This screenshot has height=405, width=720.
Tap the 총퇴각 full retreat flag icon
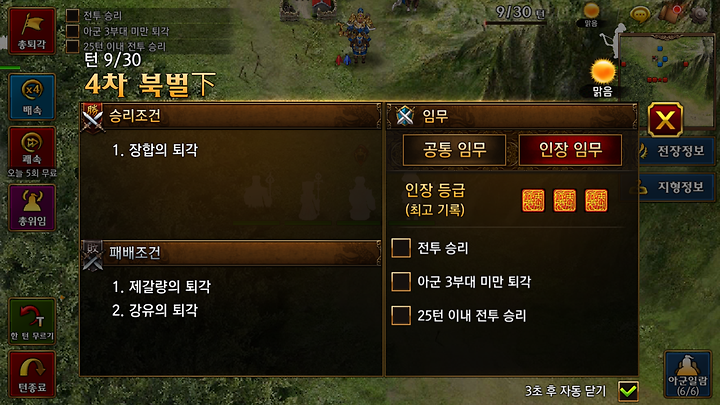pos(32,31)
